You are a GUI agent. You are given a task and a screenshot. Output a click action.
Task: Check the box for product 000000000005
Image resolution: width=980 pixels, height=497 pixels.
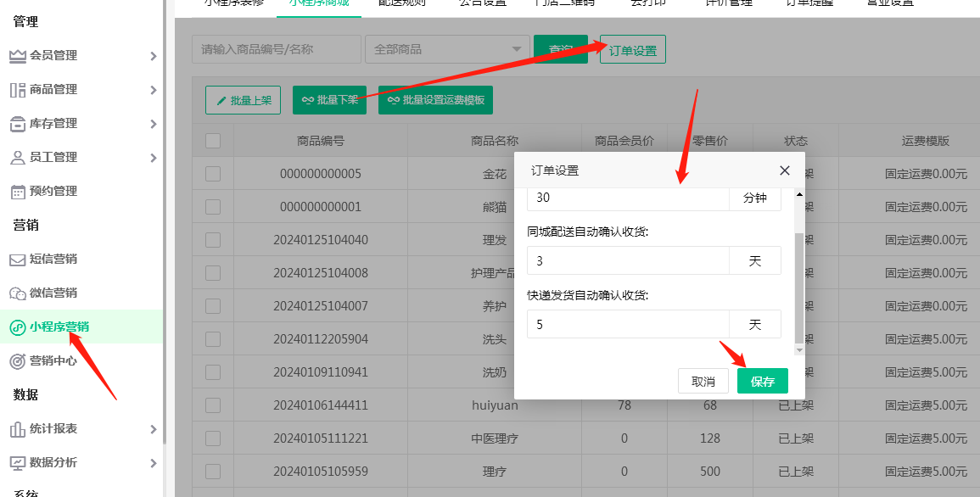(x=213, y=174)
